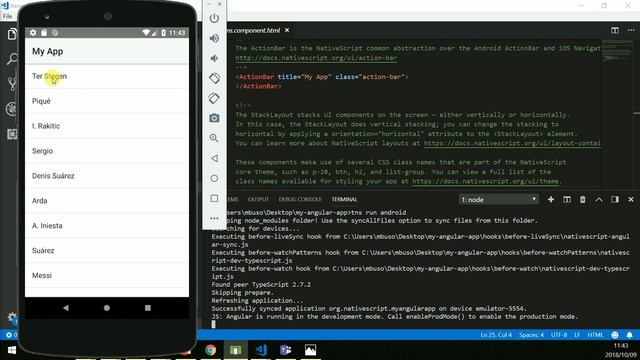
Task: Rotate emulator left icon
Action: [x=214, y=78]
